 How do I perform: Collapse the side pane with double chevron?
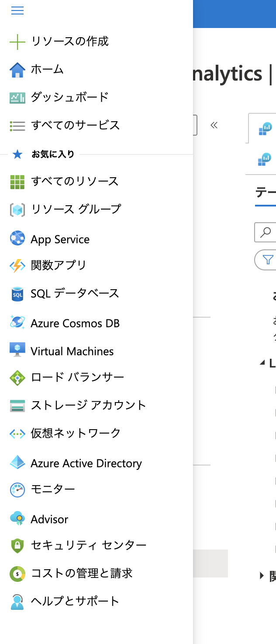[x=214, y=125]
